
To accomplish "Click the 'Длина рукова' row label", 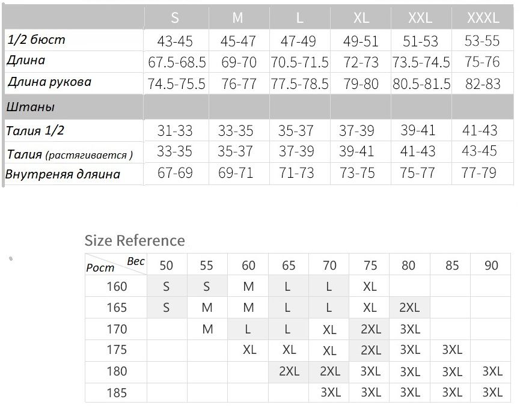I will point(49,82).
